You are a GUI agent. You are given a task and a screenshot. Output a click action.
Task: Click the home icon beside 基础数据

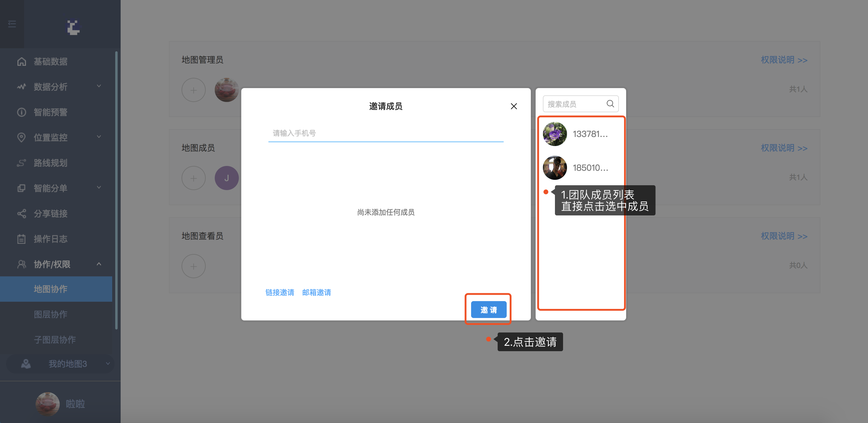coord(22,62)
